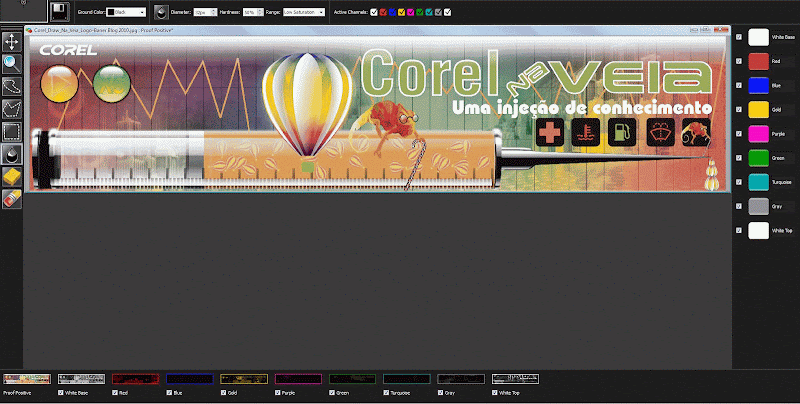The image size is (800, 404).
Task: Open the Ground Color dropdown
Action: pos(126,12)
